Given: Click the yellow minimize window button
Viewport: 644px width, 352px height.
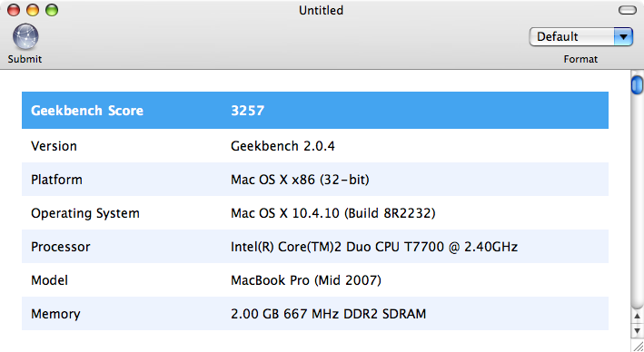Looking at the screenshot, I should [x=33, y=10].
